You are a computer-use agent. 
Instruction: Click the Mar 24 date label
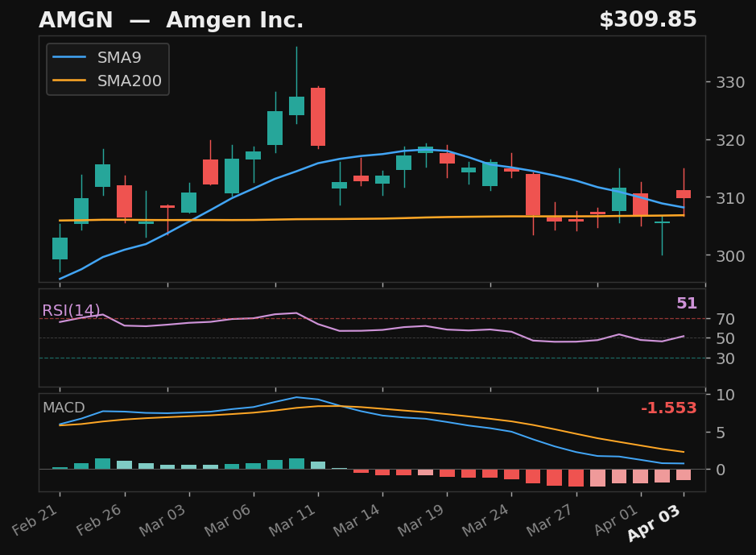(485, 520)
